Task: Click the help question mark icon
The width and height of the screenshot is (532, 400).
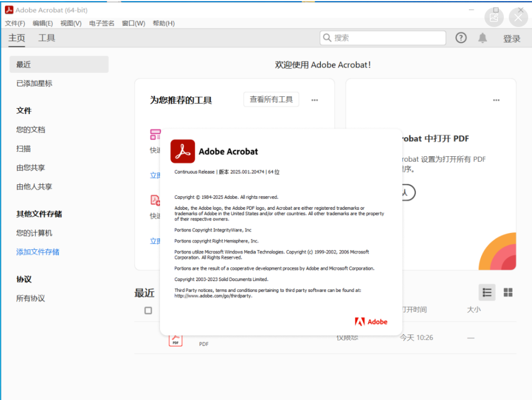Action: 461,38
